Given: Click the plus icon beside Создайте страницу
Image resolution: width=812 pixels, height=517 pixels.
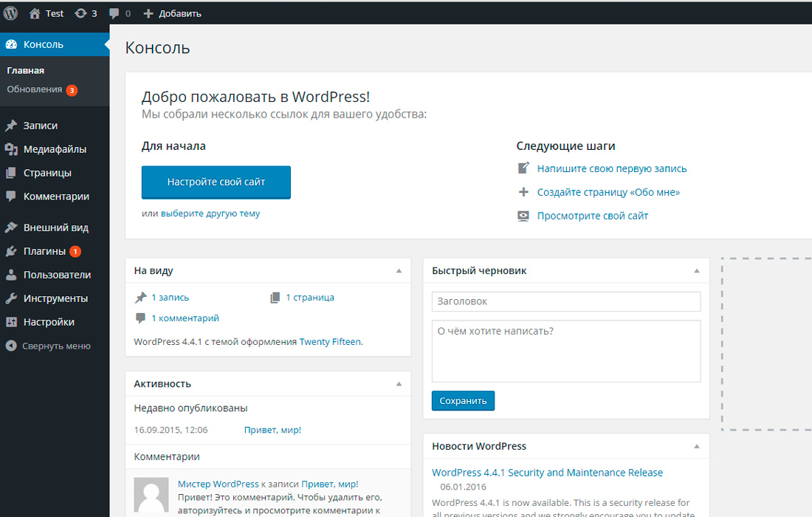Looking at the screenshot, I should click(x=523, y=192).
